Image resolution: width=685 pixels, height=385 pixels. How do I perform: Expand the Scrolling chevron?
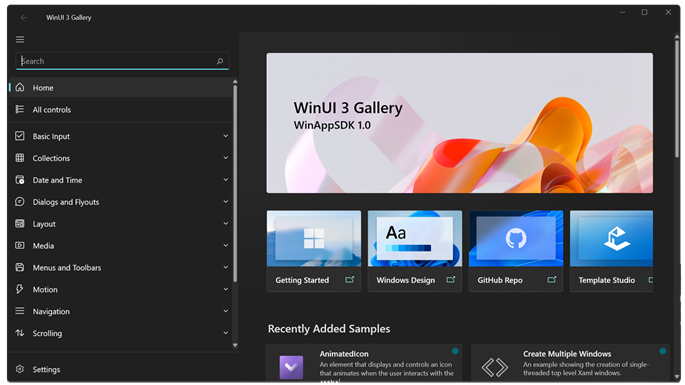click(x=226, y=333)
